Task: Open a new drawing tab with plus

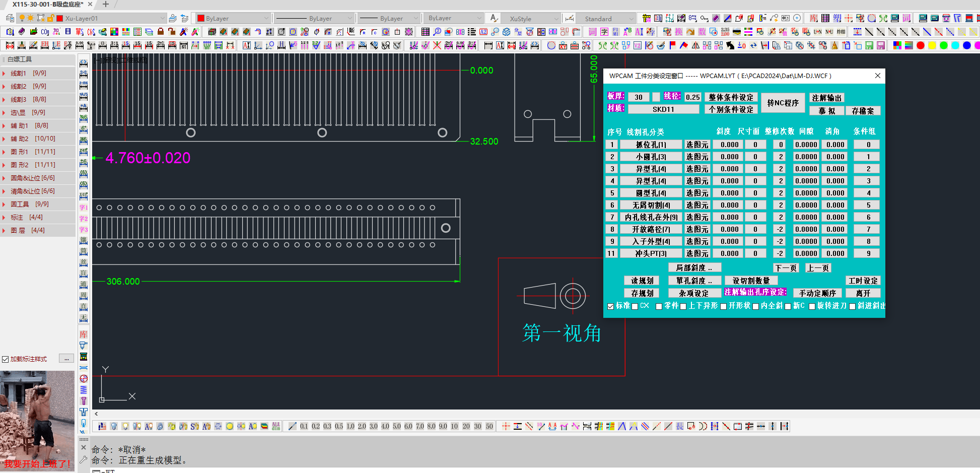Action: [x=105, y=5]
